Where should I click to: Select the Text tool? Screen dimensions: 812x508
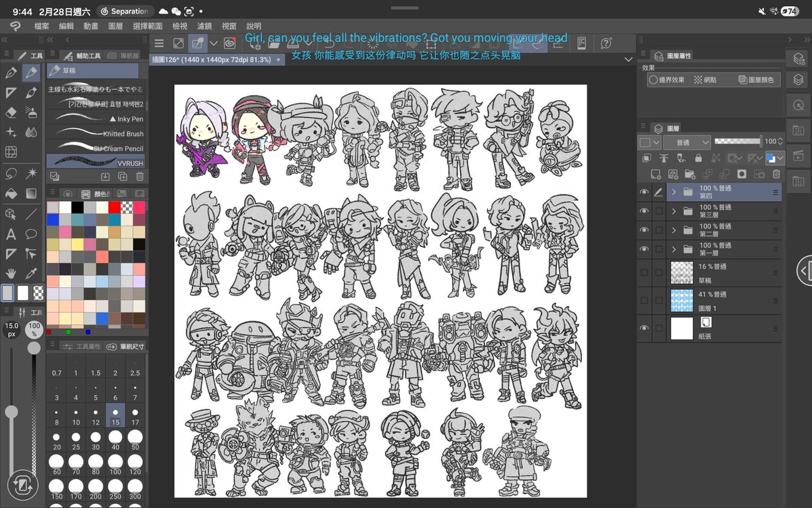click(x=11, y=234)
